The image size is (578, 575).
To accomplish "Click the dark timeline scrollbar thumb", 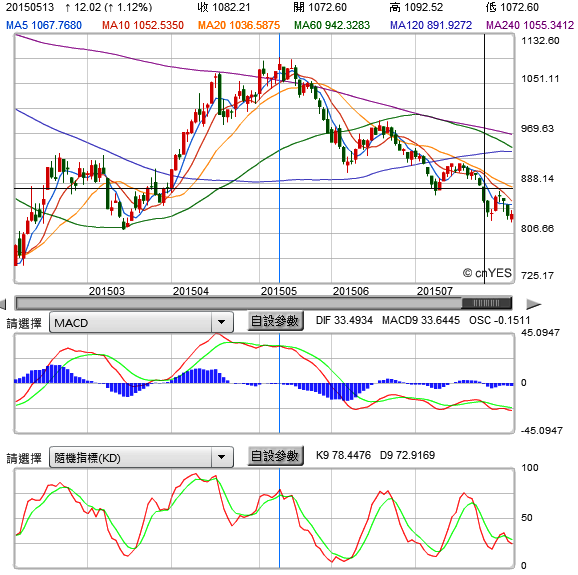I will pos(487,303).
